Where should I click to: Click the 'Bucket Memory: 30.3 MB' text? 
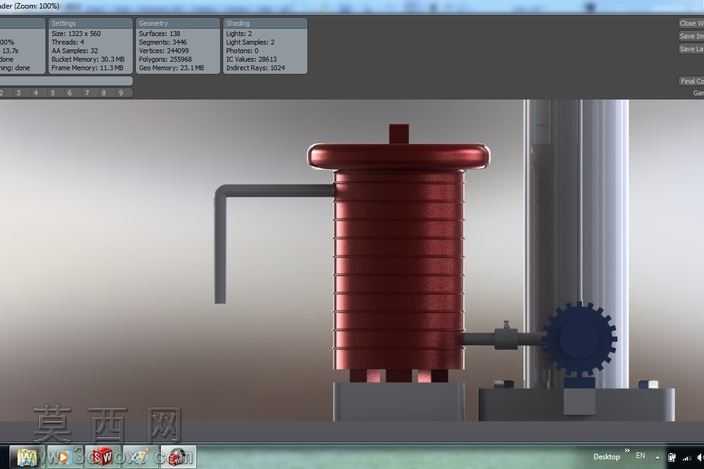click(88, 59)
